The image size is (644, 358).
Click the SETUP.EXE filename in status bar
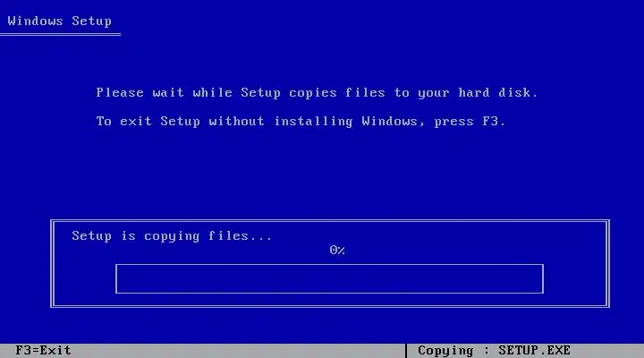[x=534, y=350]
